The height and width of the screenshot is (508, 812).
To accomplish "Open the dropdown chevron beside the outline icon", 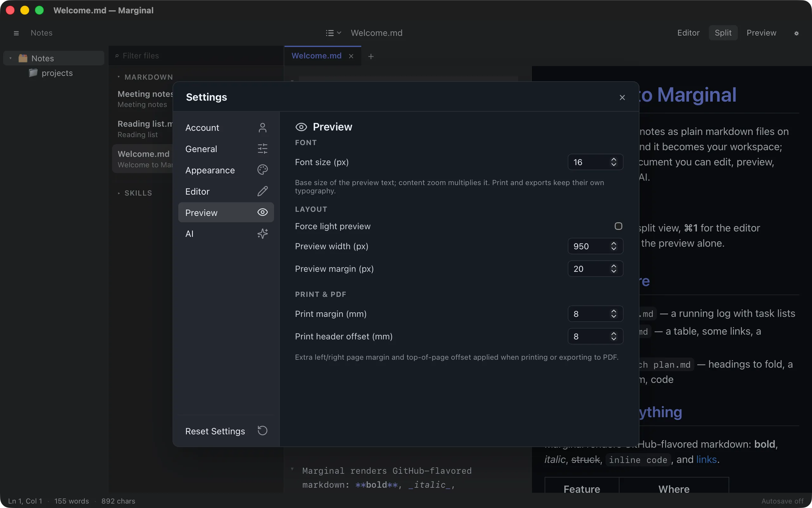I will (x=339, y=33).
